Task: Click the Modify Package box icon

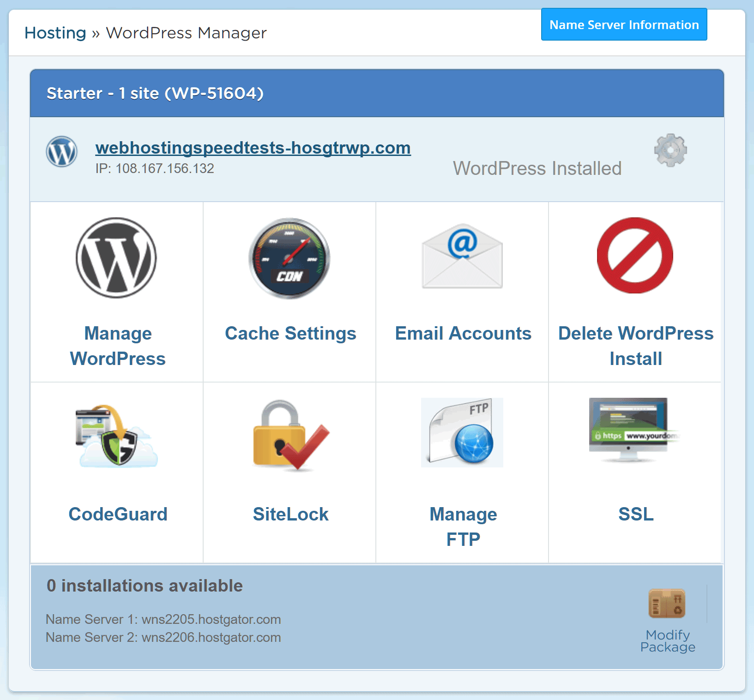Action: click(667, 604)
